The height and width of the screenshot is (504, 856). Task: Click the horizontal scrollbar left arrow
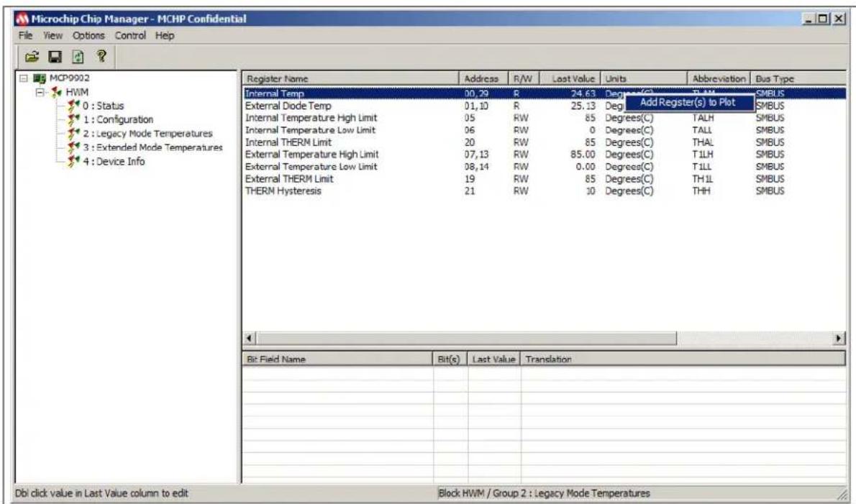coord(250,338)
